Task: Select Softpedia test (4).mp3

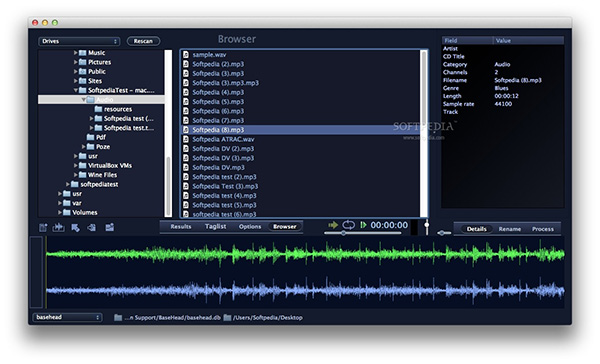Action: (x=301, y=196)
